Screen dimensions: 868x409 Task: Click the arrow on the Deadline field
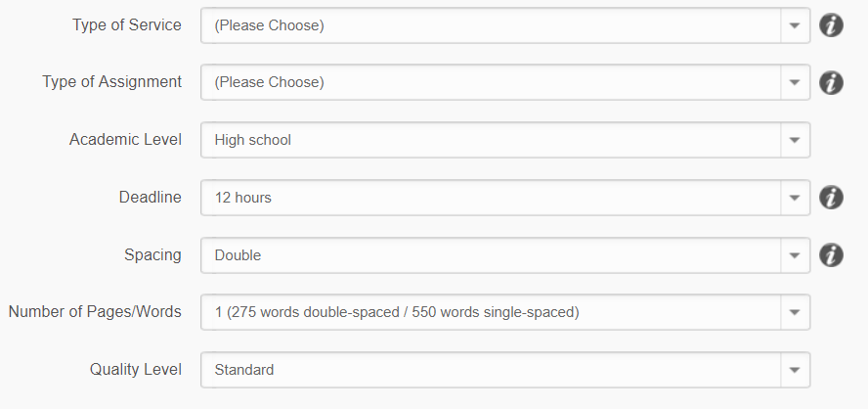click(x=795, y=198)
